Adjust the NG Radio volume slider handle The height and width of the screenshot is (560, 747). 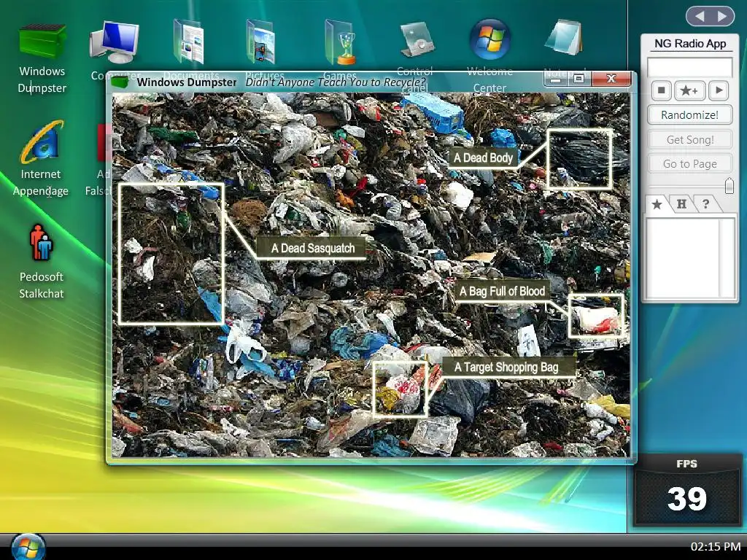(x=729, y=186)
